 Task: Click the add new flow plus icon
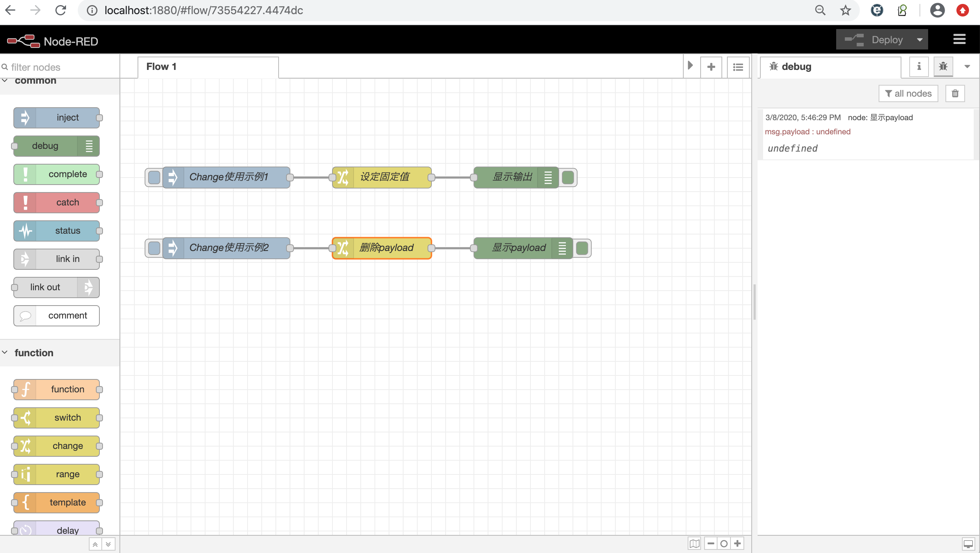[711, 67]
